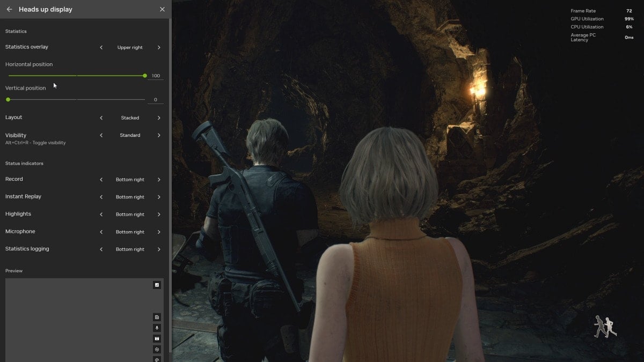Cycle Statistics logging position right

pyautogui.click(x=159, y=249)
